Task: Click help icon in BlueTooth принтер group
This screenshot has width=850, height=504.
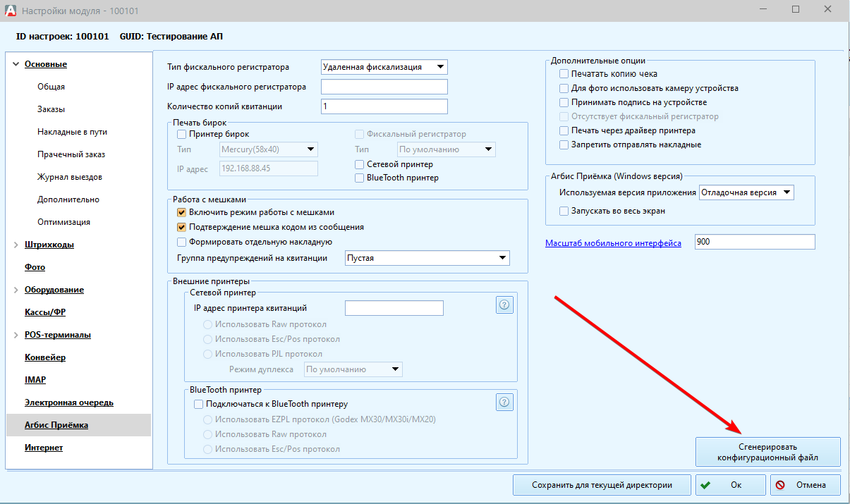Action: coord(504,402)
